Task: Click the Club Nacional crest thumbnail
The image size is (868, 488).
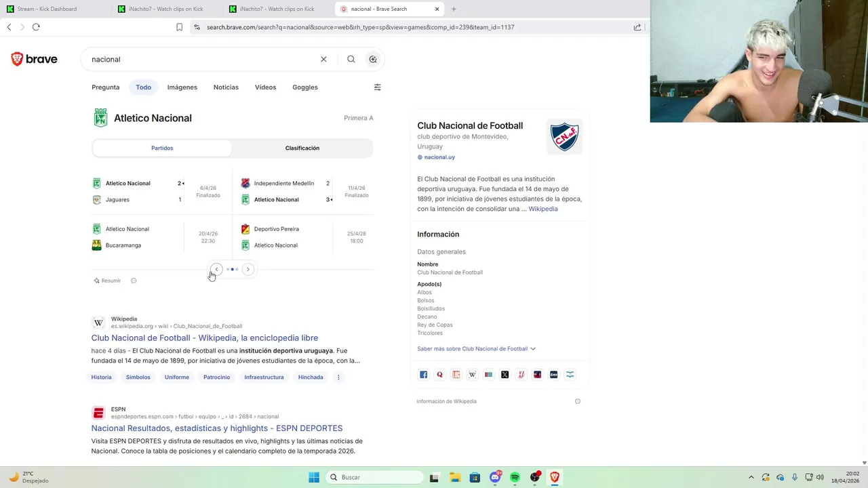Action: [x=564, y=137]
